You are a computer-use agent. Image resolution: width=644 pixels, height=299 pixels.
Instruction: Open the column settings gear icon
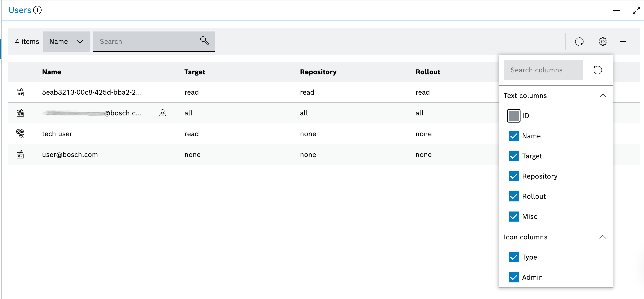click(x=602, y=42)
